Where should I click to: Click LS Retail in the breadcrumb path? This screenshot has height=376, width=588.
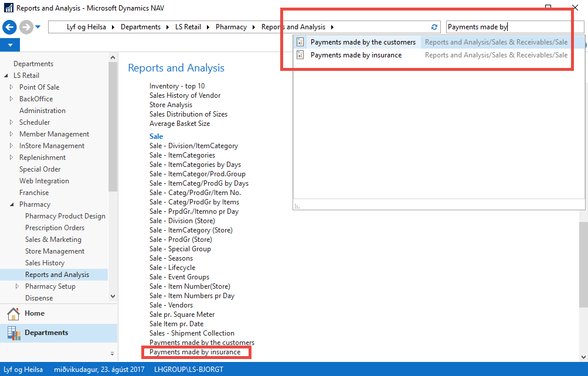pos(188,27)
